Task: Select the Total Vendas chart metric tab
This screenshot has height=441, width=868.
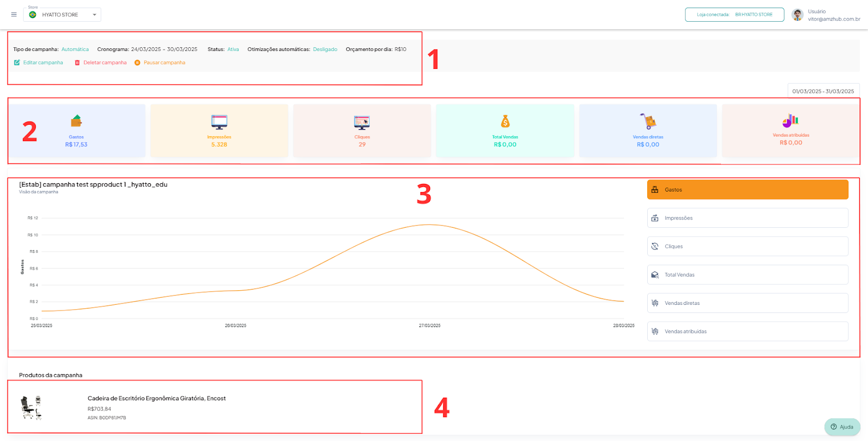Action: [x=748, y=274]
